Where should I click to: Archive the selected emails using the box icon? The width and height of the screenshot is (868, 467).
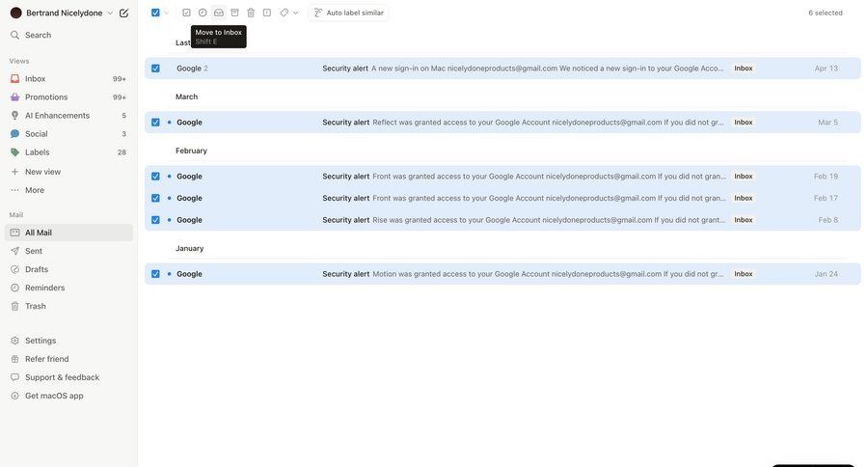pyautogui.click(x=234, y=13)
